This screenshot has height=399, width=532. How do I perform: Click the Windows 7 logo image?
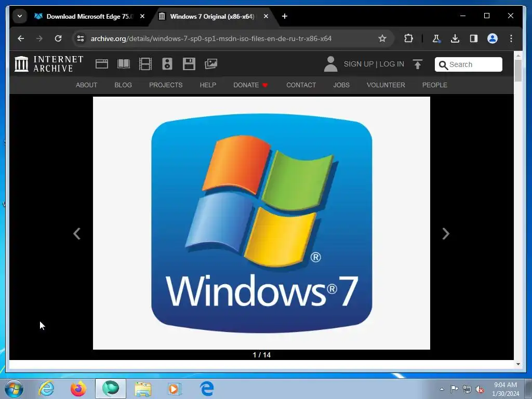[262, 223]
